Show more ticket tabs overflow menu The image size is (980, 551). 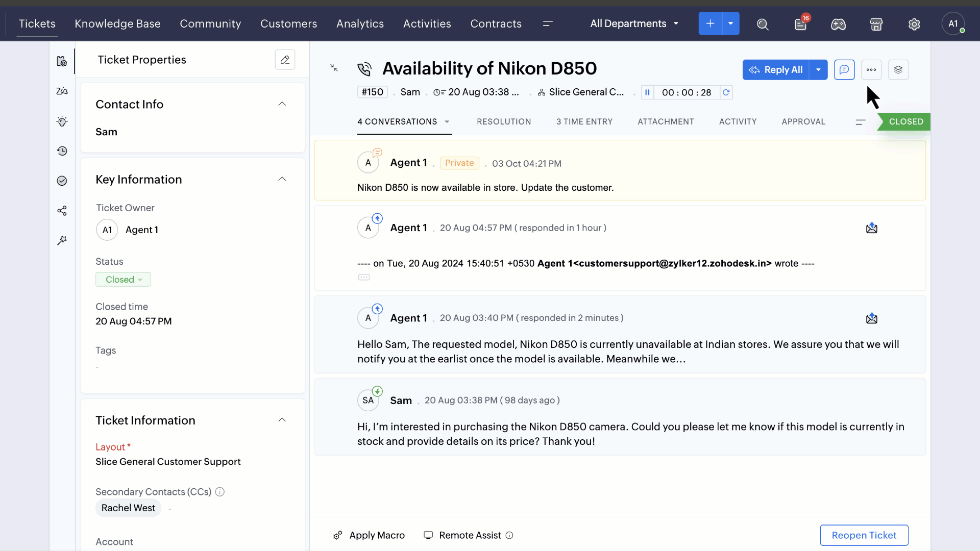(861, 121)
